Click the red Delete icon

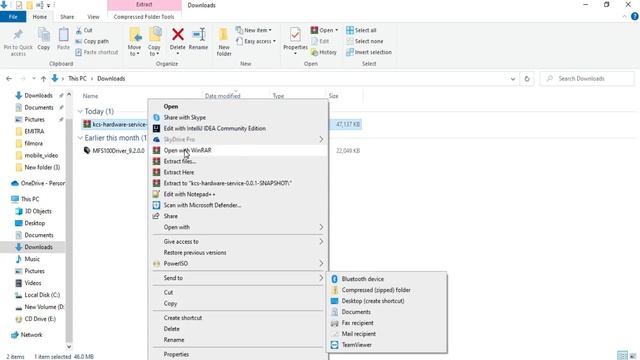(178, 35)
